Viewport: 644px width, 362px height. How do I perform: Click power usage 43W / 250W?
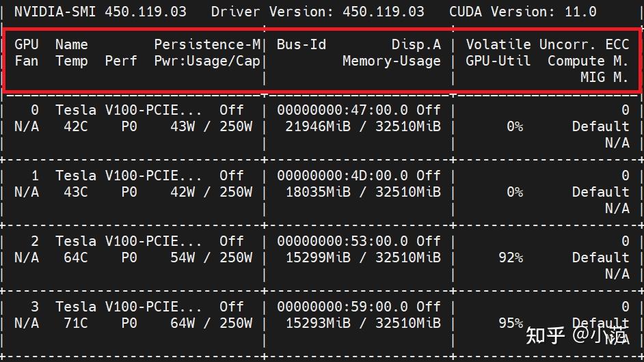[211, 126]
